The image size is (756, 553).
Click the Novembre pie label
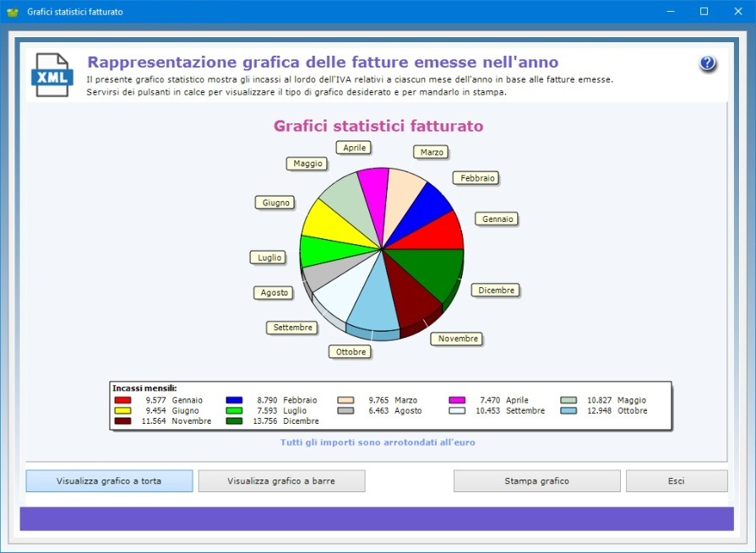pos(458,339)
